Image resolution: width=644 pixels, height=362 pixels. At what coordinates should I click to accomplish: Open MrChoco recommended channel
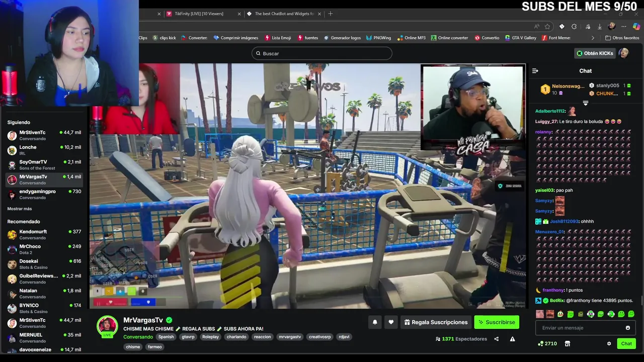pyautogui.click(x=44, y=249)
